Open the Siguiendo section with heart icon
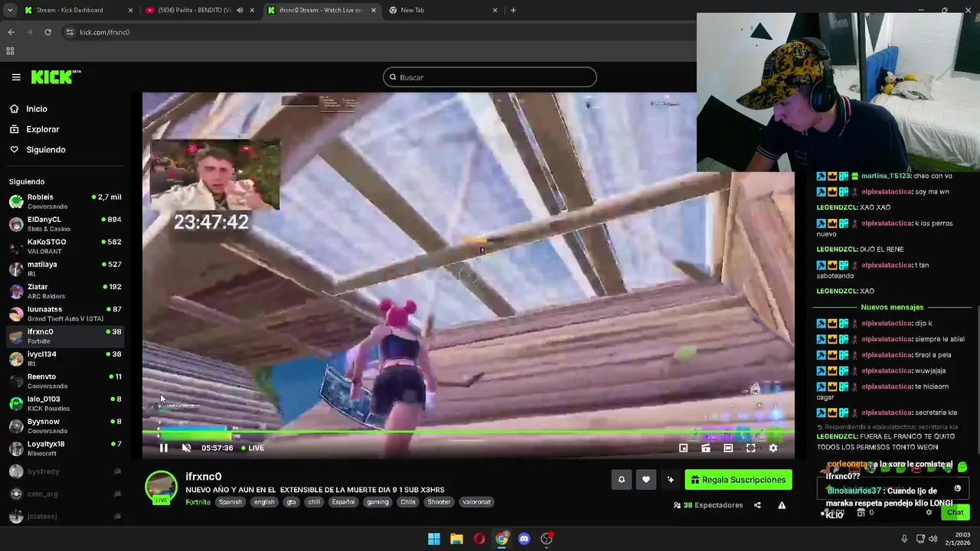 pos(45,150)
